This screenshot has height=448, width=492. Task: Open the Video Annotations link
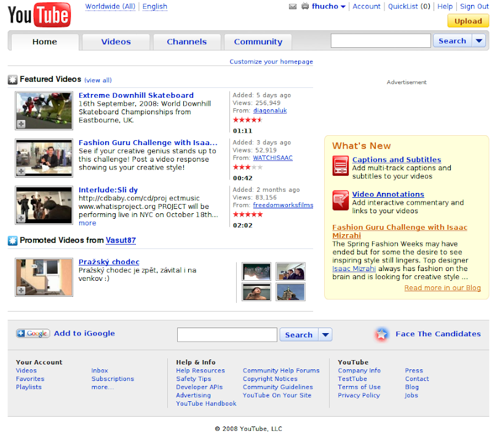388,194
